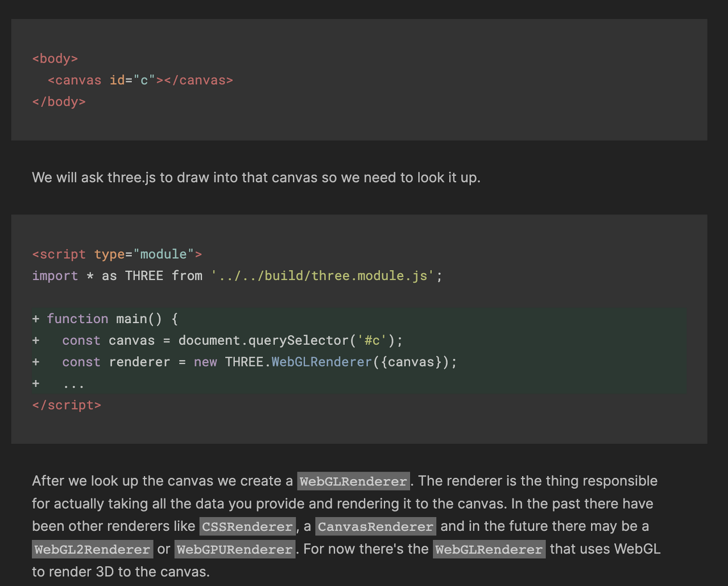Click the inline CanvasRenderer code term
728x586 pixels.
(x=376, y=527)
